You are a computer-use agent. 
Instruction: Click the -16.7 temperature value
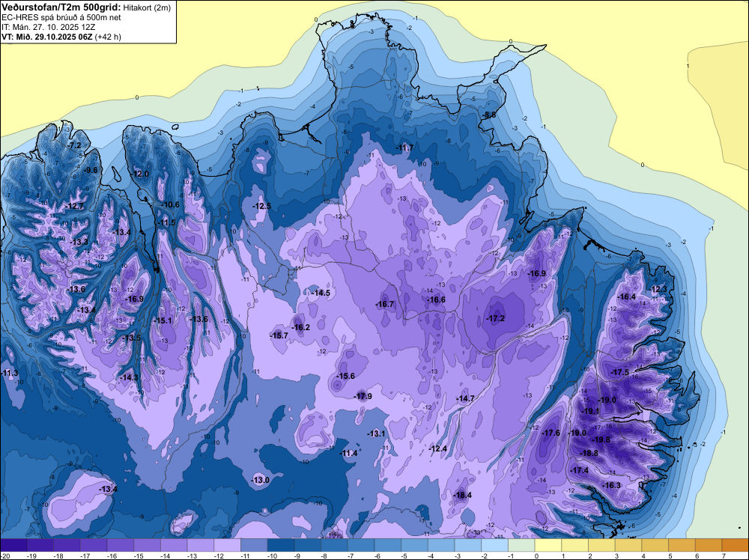pos(384,304)
